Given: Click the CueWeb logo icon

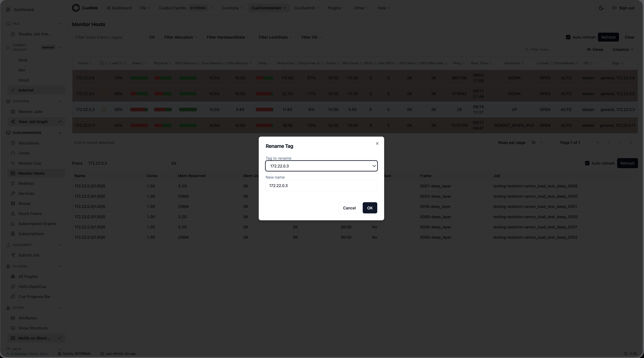Looking at the screenshot, I should coord(76,8).
